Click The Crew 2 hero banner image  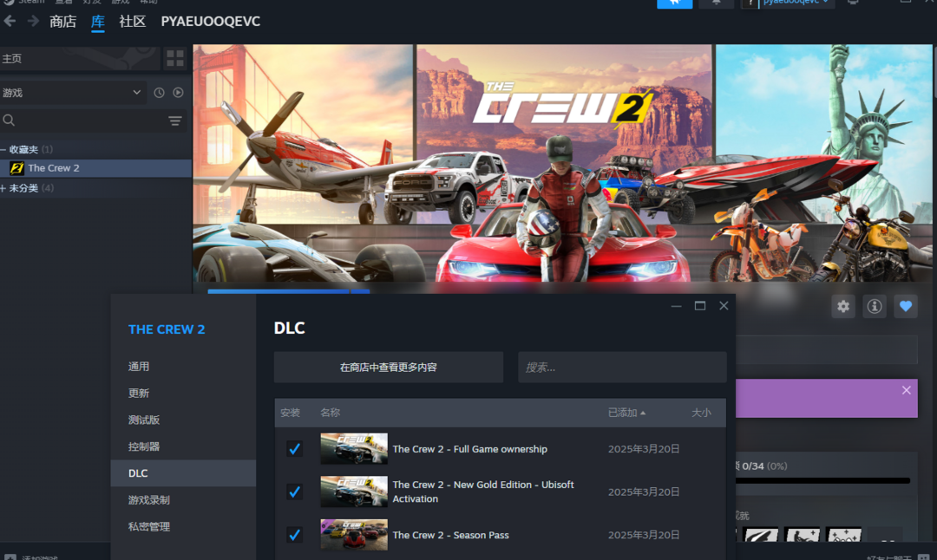tap(562, 163)
